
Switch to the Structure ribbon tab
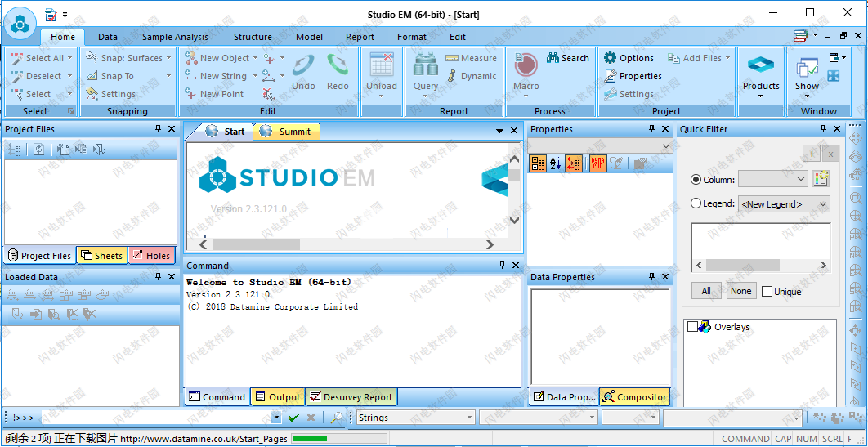click(253, 37)
